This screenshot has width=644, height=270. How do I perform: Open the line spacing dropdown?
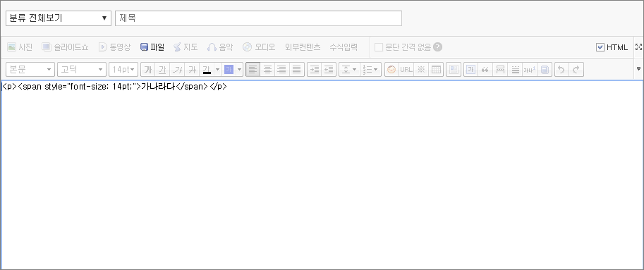(350, 70)
